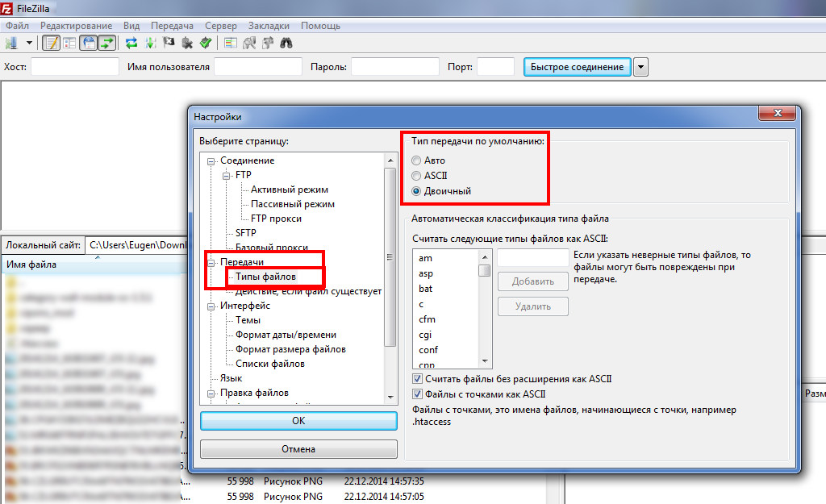Select Темы settings page
Screen dimensions: 826x504
248,320
